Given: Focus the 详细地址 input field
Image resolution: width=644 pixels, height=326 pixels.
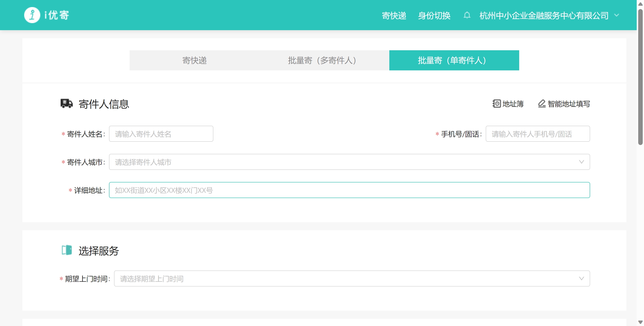Looking at the screenshot, I should (x=349, y=190).
